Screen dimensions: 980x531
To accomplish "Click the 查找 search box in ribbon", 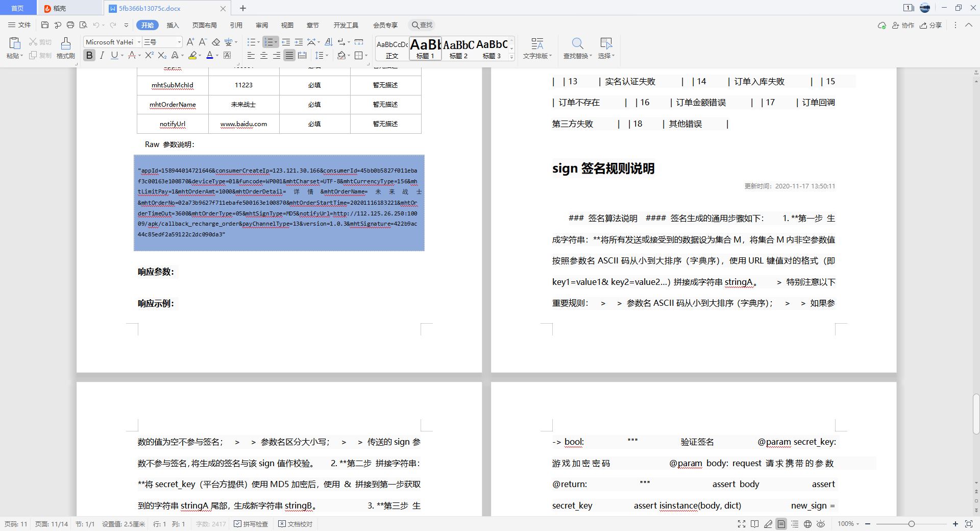I will tap(423, 25).
